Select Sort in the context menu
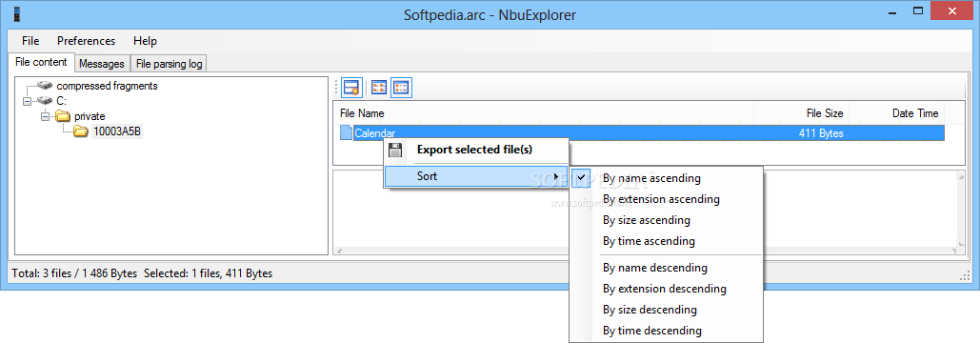 click(475, 176)
